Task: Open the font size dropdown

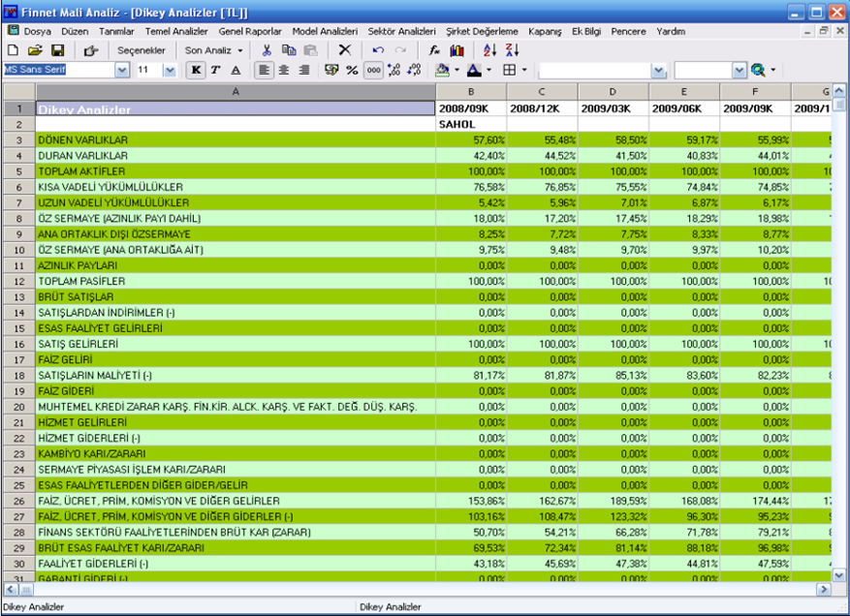Action: (x=171, y=70)
